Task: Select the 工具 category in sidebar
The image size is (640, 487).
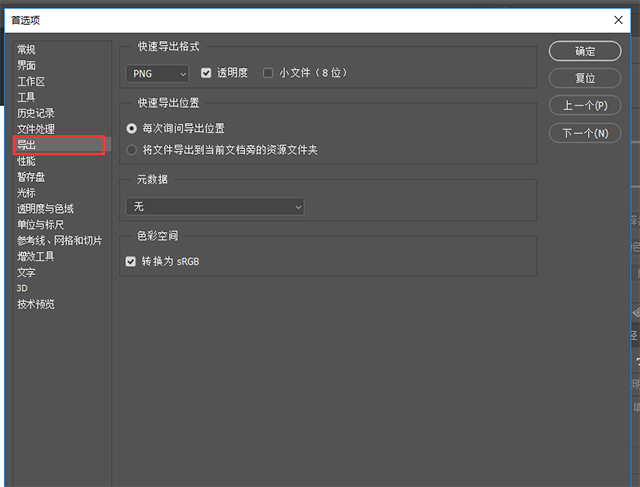Action: (26, 98)
